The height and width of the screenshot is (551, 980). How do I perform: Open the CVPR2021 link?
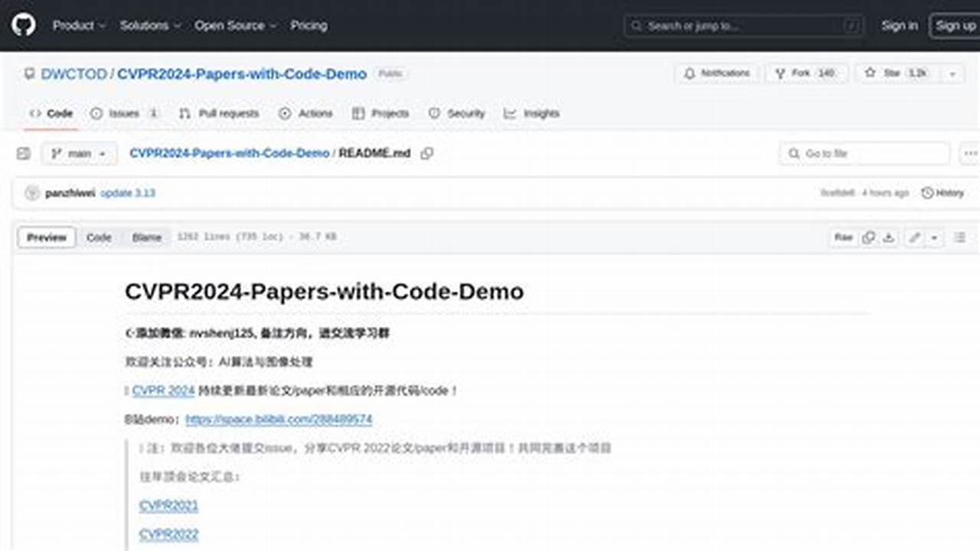pos(168,505)
